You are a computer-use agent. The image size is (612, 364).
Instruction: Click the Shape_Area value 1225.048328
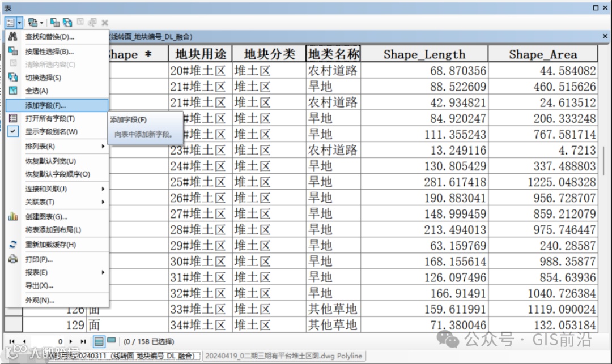pos(543,182)
